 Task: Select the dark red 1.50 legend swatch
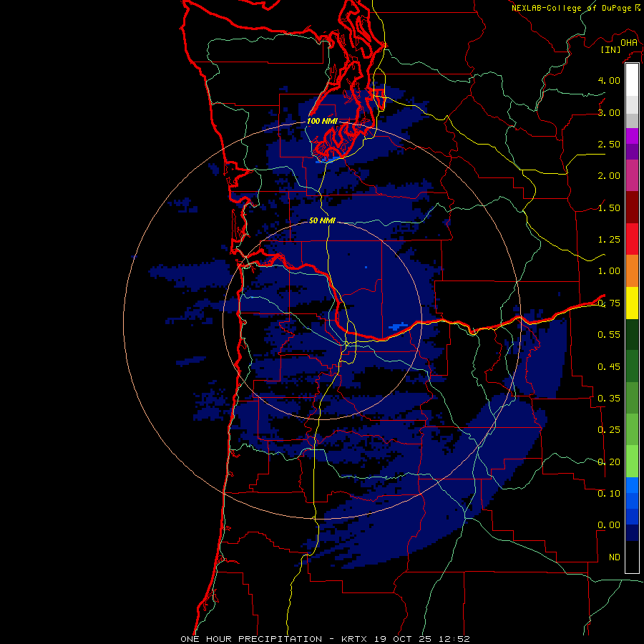point(632,208)
